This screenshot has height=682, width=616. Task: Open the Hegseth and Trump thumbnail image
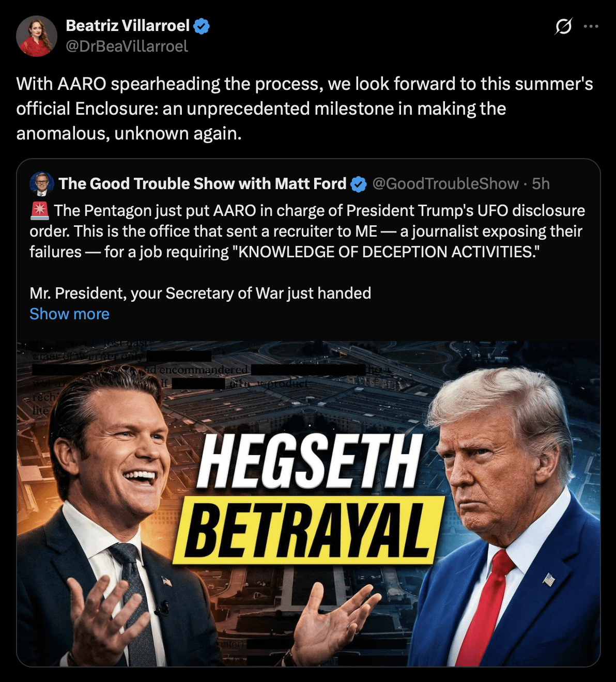coord(309,504)
